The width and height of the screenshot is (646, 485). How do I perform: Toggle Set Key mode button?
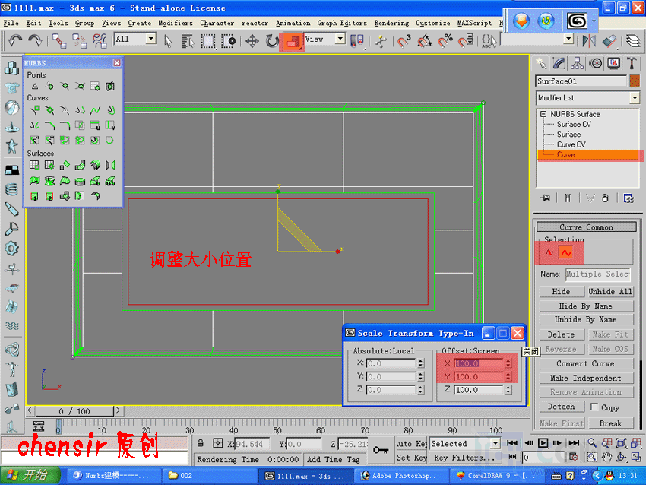(x=411, y=458)
